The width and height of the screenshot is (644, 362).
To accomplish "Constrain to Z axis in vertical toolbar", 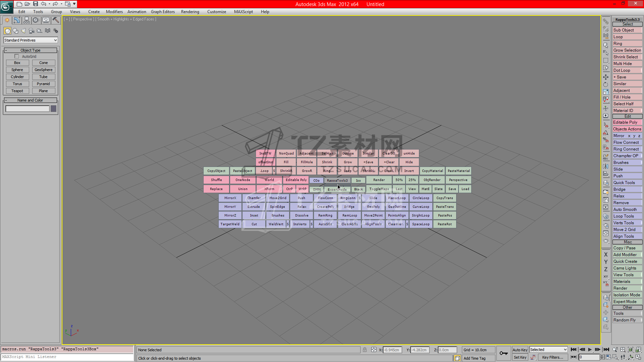I will [x=606, y=269].
